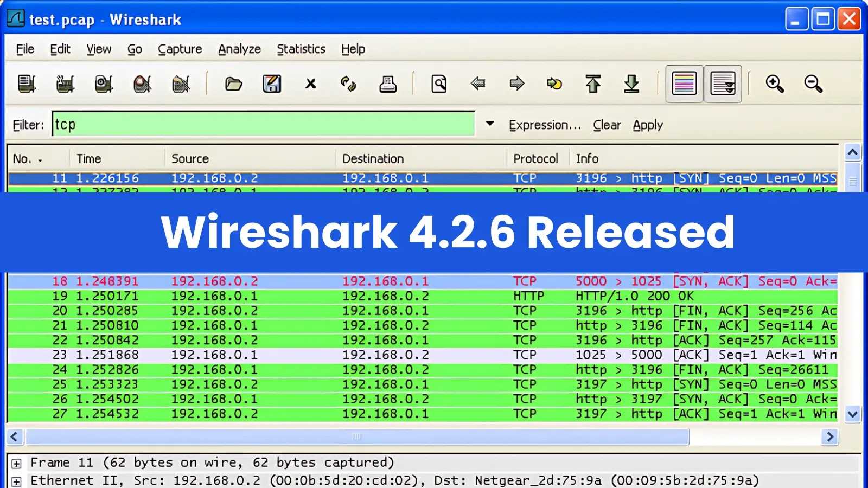Screen dimensions: 868x488
Task: Select packet 25 at 1.253323
Action: point(423,384)
